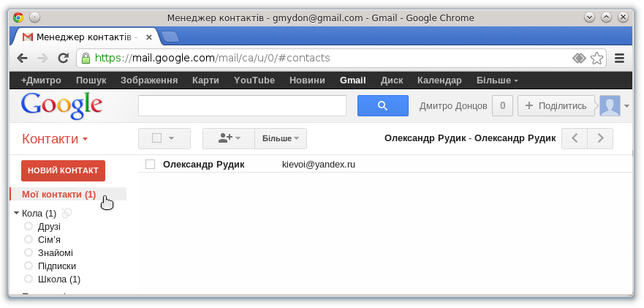The height and width of the screenshot is (308, 644).
Task: Click the Chrome icon in the title bar
Action: [18, 18]
